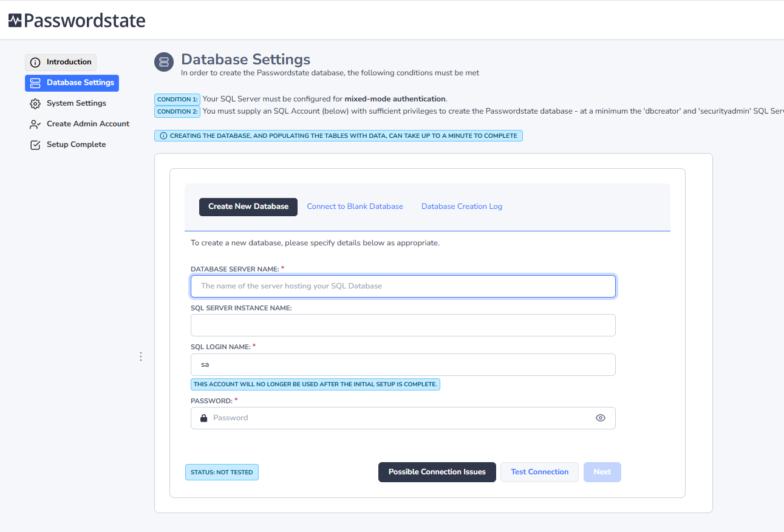Viewport: 784px width, 532px height.
Task: Click the Setup Complete checkmark icon
Action: click(35, 145)
